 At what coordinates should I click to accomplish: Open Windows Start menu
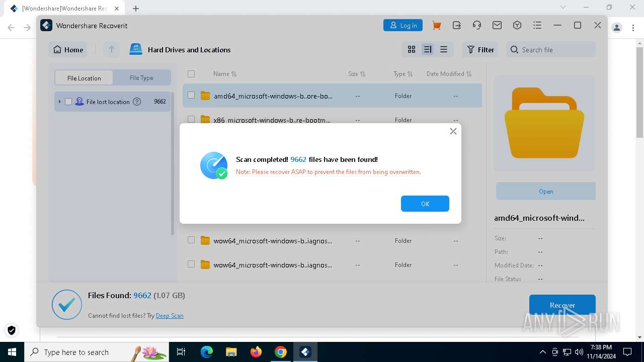tap(12, 352)
